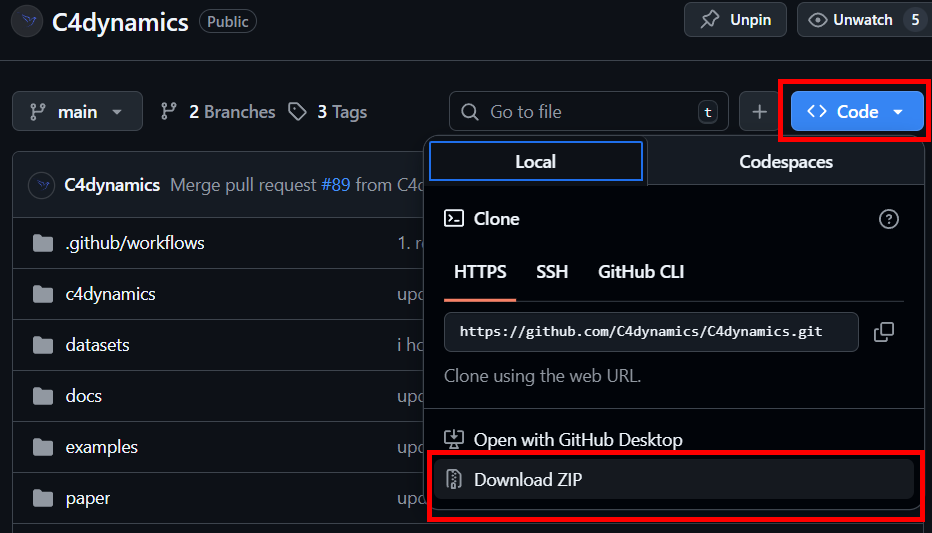
Task: Click the terminal icon beside Clone
Action: pos(454,219)
